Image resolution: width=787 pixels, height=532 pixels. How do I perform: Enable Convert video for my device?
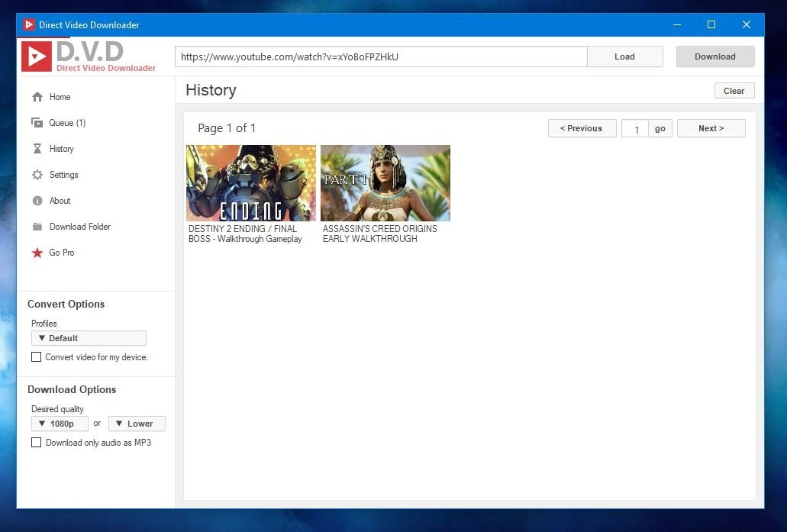point(36,357)
